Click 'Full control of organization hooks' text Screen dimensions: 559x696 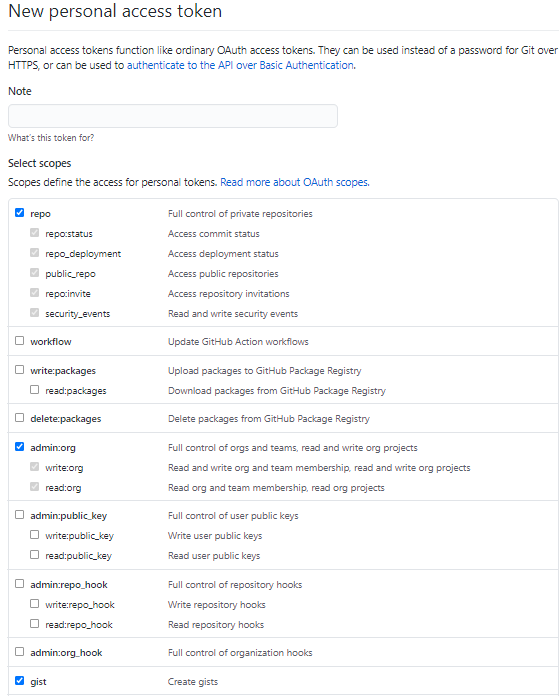pyautogui.click(x=240, y=652)
